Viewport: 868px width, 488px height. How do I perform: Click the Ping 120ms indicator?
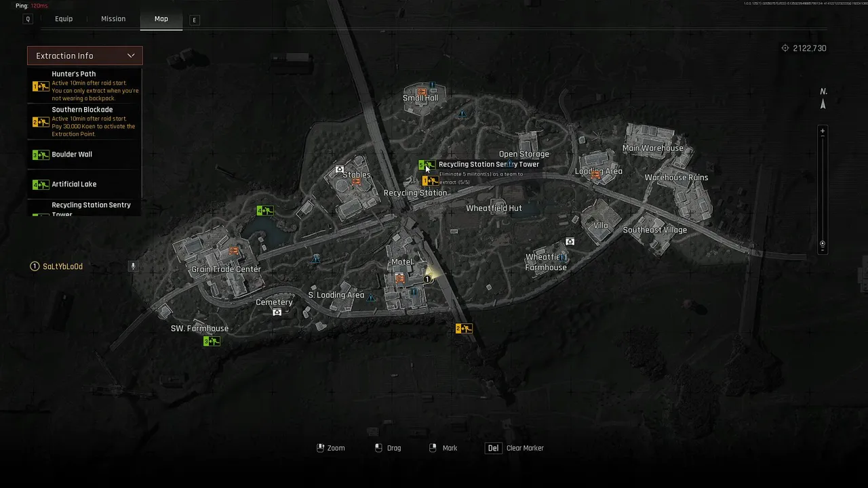pos(31,5)
